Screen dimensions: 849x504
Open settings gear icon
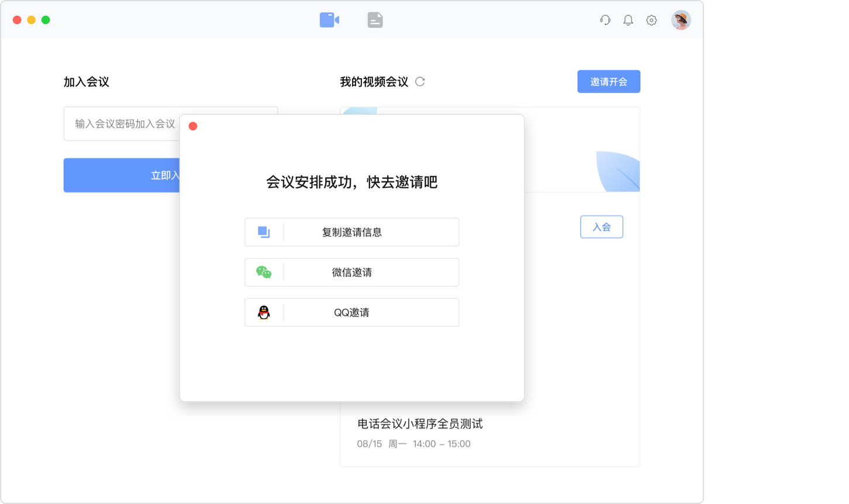tap(651, 20)
